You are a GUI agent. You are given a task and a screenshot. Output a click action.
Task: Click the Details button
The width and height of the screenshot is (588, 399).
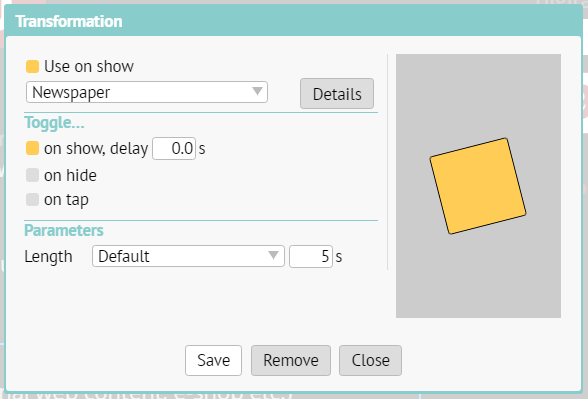click(337, 94)
